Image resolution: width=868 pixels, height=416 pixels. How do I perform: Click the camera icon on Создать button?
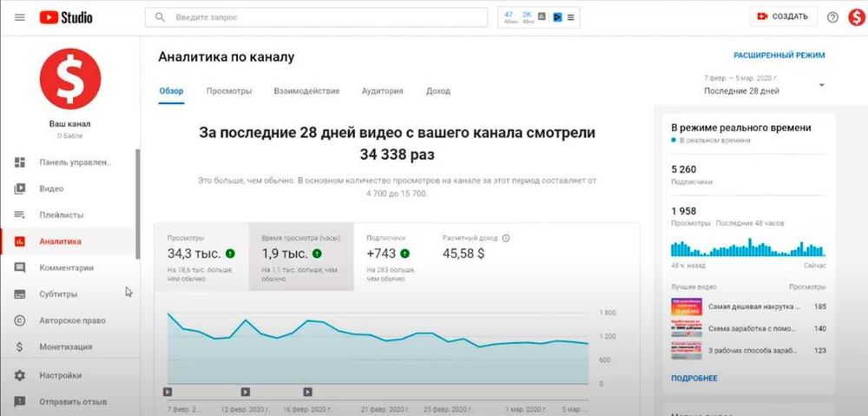[x=762, y=17]
